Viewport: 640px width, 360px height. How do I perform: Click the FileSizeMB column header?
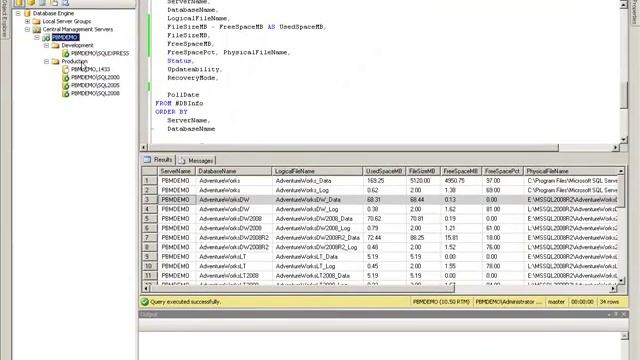(x=423, y=171)
